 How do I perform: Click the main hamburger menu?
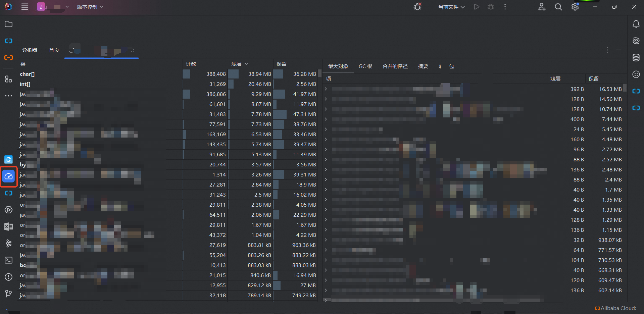(25, 7)
